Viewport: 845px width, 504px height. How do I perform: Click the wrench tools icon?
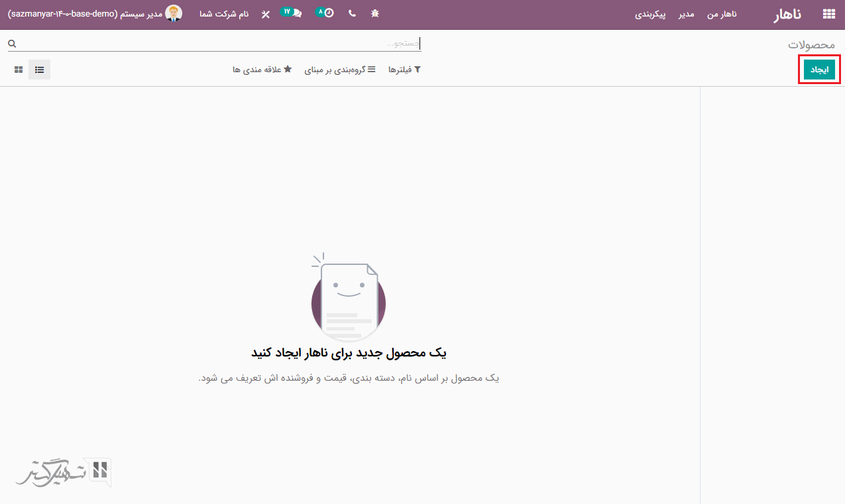[266, 14]
